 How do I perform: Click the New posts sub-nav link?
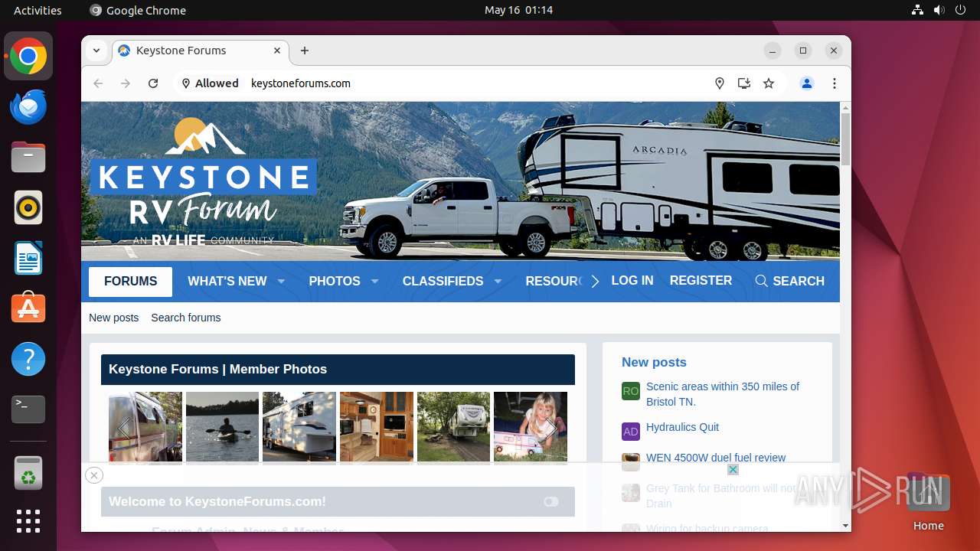tap(114, 318)
